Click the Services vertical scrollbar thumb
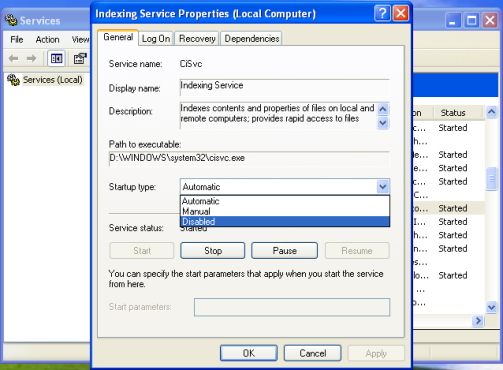Screen dimensions: 503x370 coord(492,179)
